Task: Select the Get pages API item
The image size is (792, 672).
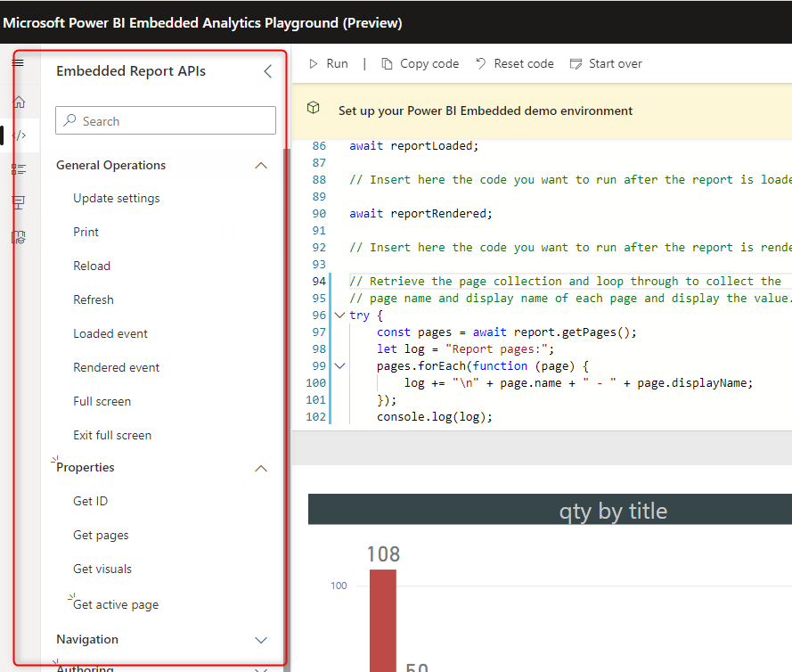Action: (101, 535)
